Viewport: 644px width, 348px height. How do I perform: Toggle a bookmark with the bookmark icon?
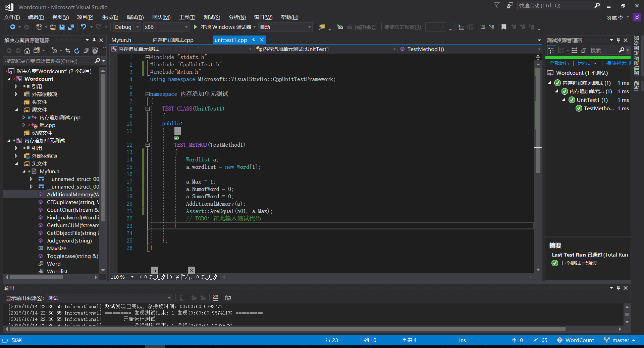(504, 27)
